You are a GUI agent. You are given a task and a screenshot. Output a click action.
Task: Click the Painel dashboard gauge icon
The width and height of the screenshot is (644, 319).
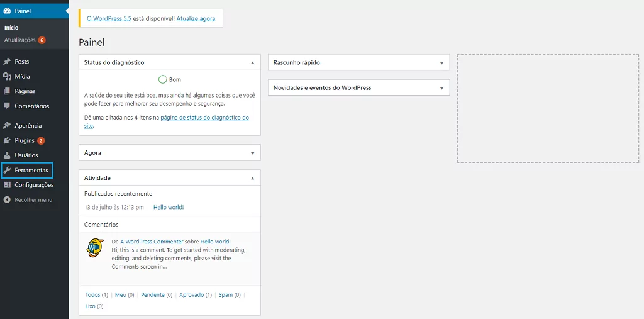point(6,11)
